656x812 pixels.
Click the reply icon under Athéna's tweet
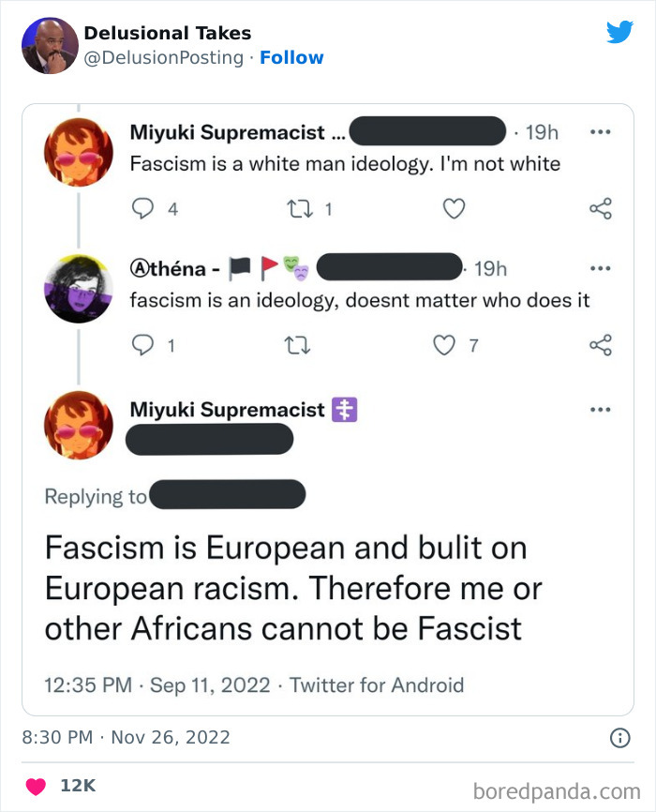[x=144, y=344]
